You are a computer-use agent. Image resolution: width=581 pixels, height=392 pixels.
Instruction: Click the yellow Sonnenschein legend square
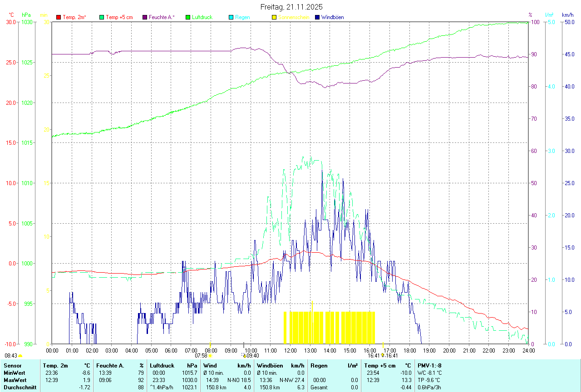coord(274,17)
